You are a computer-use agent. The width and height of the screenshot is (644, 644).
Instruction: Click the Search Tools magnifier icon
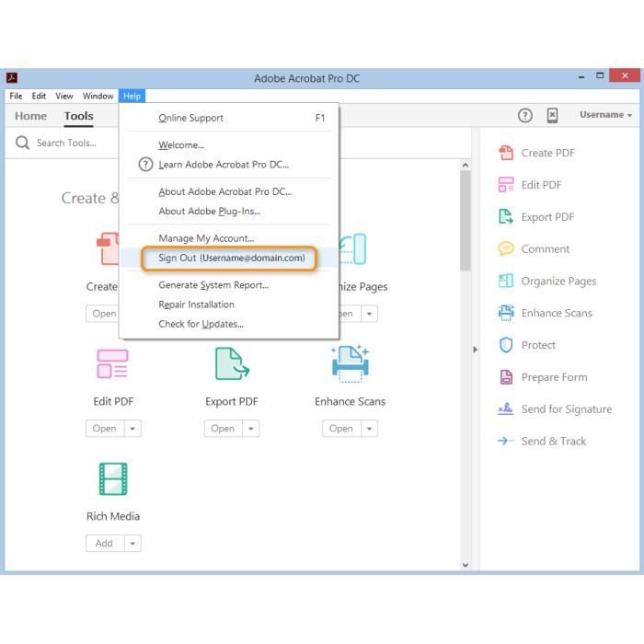(22, 143)
